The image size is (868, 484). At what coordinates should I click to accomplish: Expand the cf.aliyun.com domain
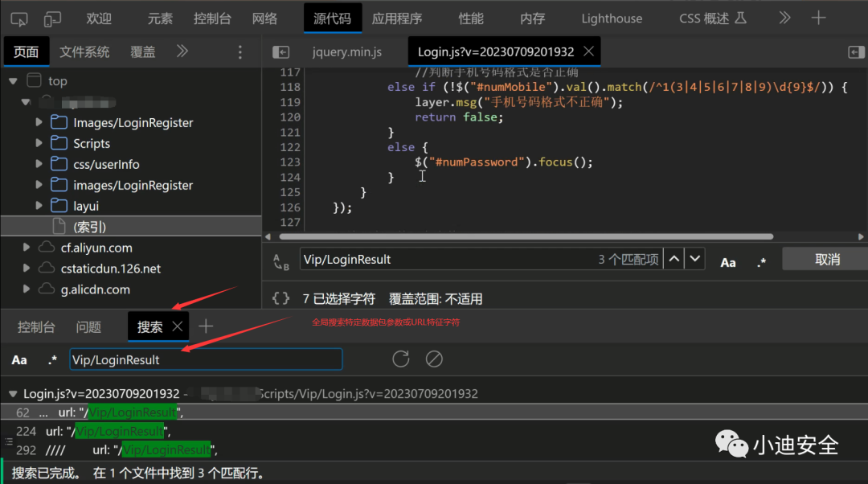[x=26, y=248]
